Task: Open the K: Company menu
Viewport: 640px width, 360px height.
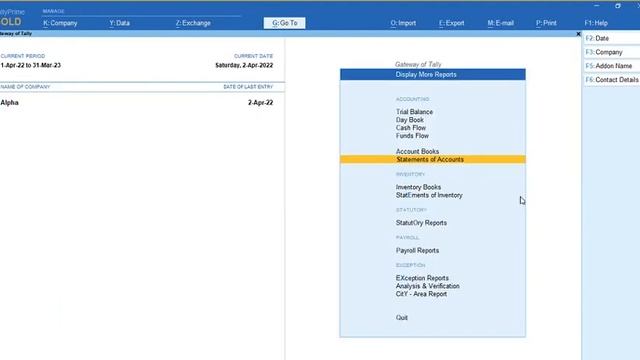Action: pyautogui.click(x=60, y=23)
